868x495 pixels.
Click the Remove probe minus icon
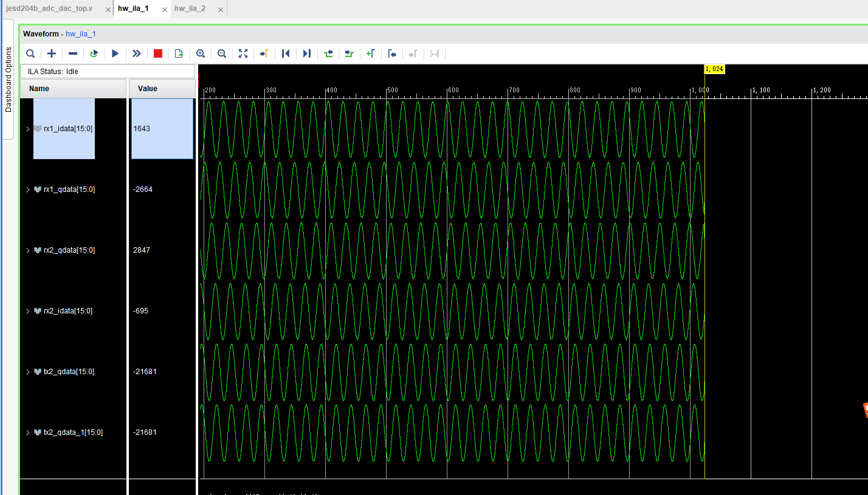click(x=73, y=53)
